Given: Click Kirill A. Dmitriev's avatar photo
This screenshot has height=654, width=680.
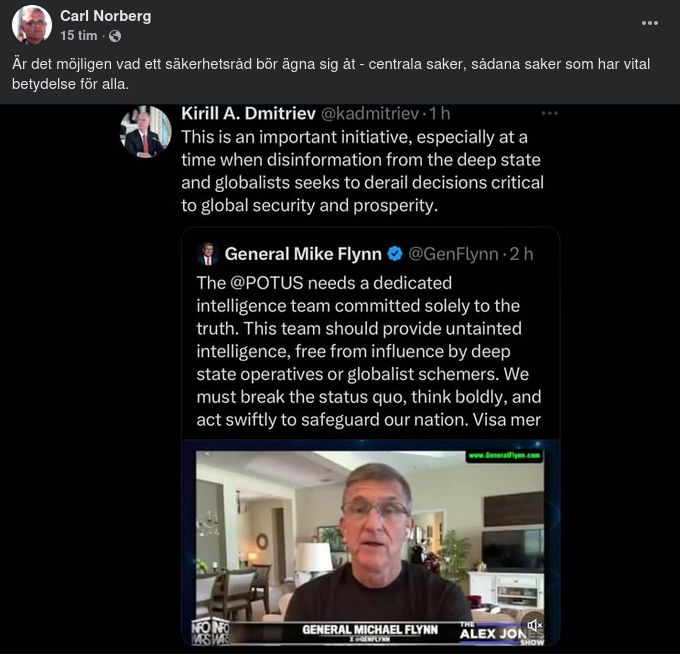Looking at the screenshot, I should click(145, 132).
